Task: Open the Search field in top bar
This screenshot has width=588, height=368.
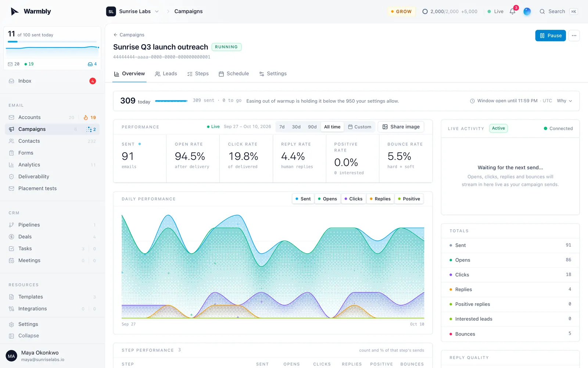Action: click(x=558, y=11)
